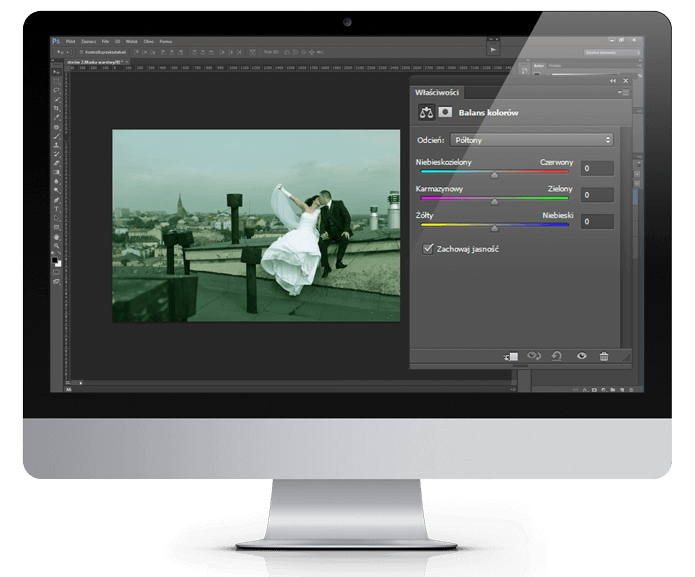Toggle the Zachowaj jasność checkbox
Image resolution: width=695 pixels, height=577 pixels.
pyautogui.click(x=428, y=248)
